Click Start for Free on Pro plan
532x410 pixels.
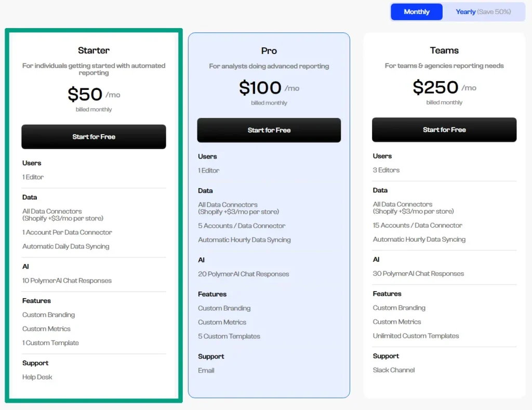click(x=269, y=130)
